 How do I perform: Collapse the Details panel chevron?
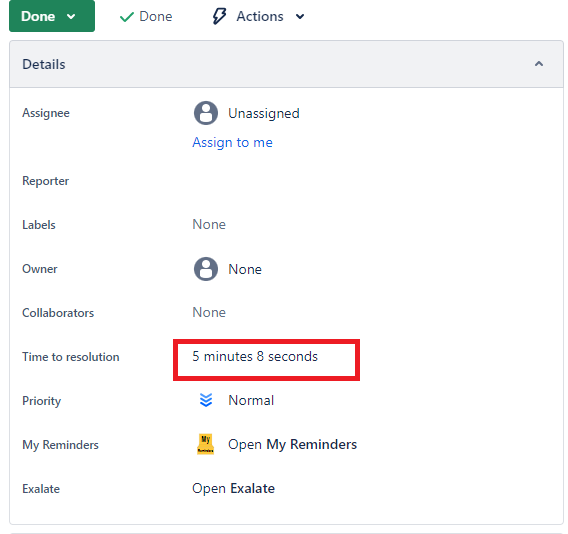point(539,64)
